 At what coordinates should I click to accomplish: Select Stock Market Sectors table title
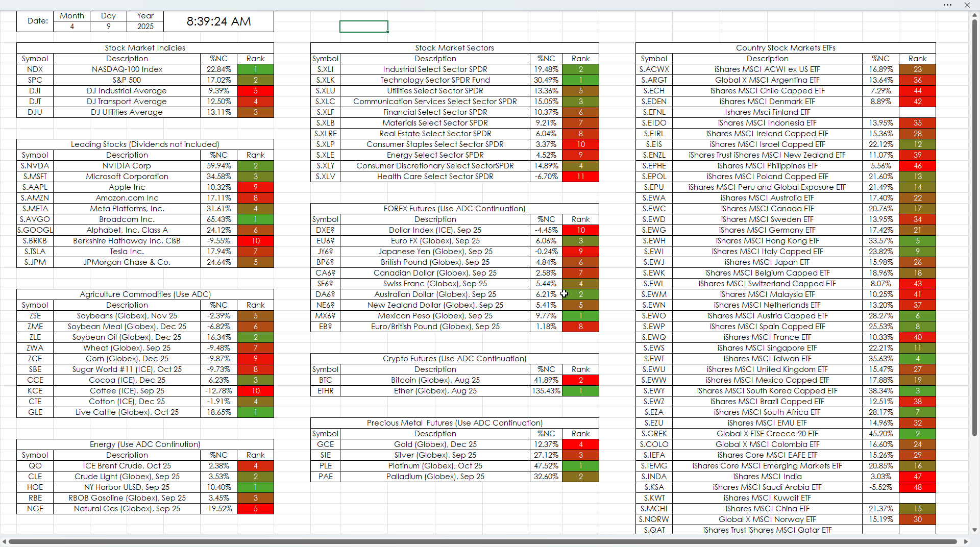(x=454, y=48)
